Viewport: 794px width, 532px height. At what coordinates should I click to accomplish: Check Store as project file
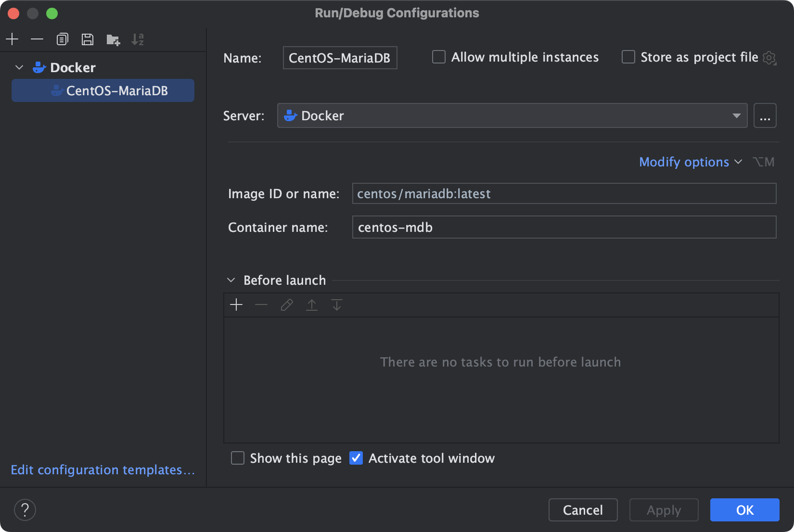[x=628, y=57]
